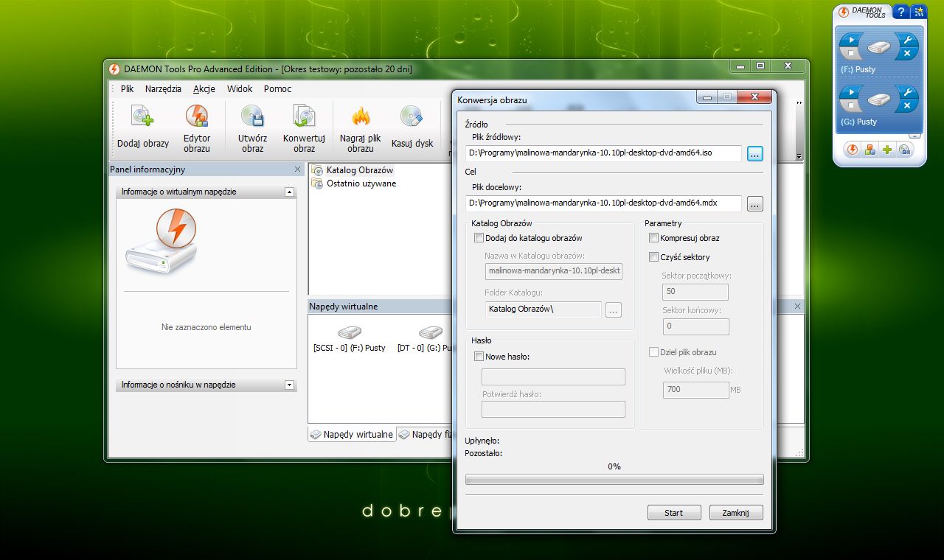Screen dimensions: 944x560
Task: Mount image on gadget drive F: play button
Action: click(x=850, y=40)
